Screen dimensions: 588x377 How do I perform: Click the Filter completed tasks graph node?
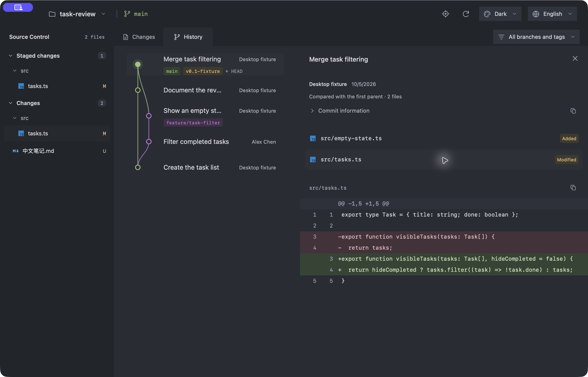click(149, 142)
